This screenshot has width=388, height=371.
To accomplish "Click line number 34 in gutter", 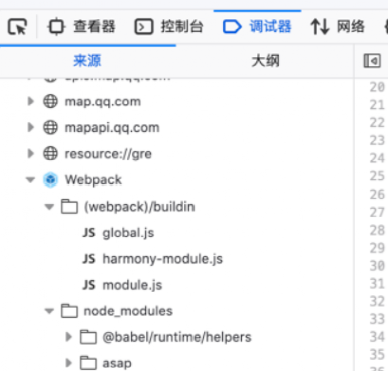I will click(x=377, y=337).
